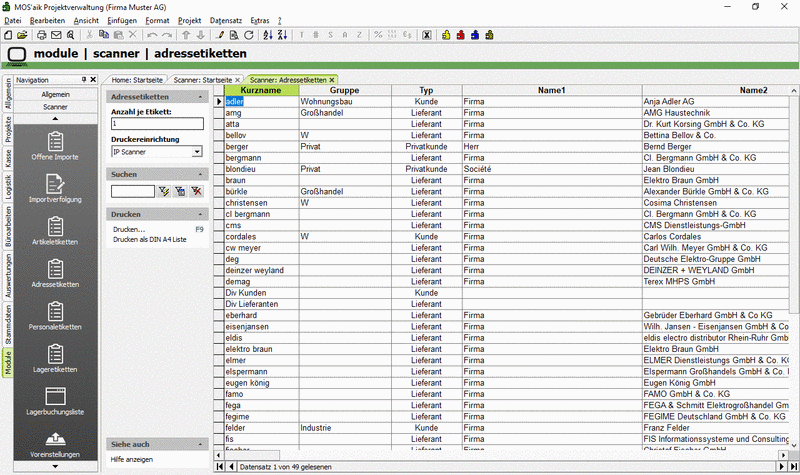The image size is (800, 475).
Task: Click the Allgemein navigation button
Action: click(x=55, y=94)
